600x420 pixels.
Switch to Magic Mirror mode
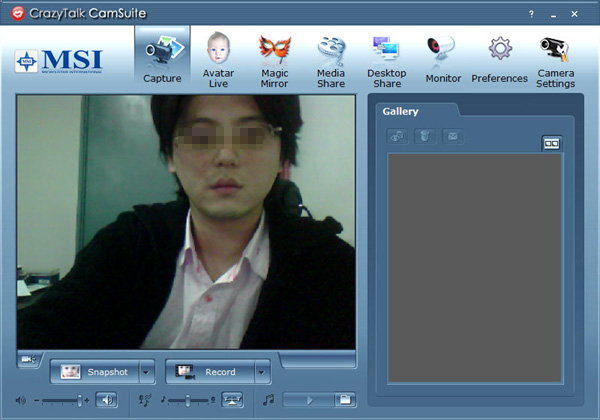click(274, 60)
